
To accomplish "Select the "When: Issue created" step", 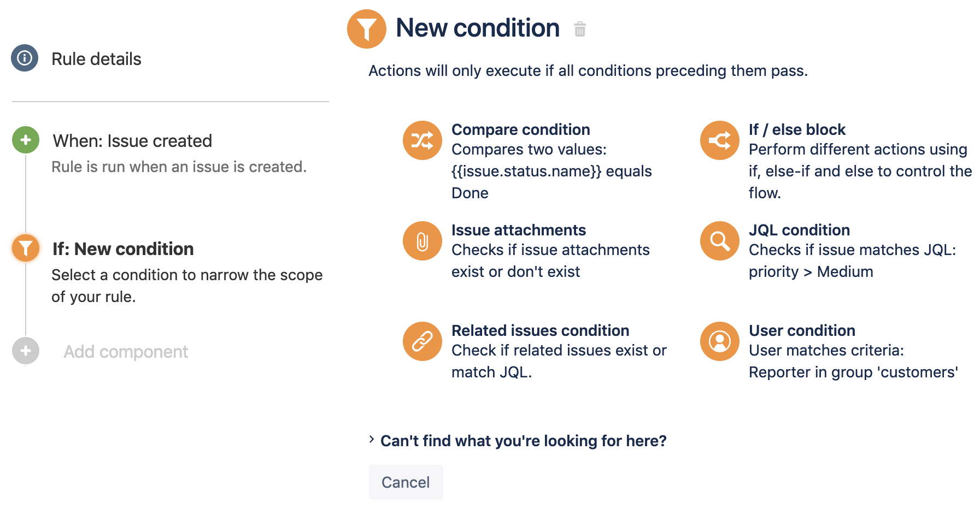I will pyautogui.click(x=132, y=141).
